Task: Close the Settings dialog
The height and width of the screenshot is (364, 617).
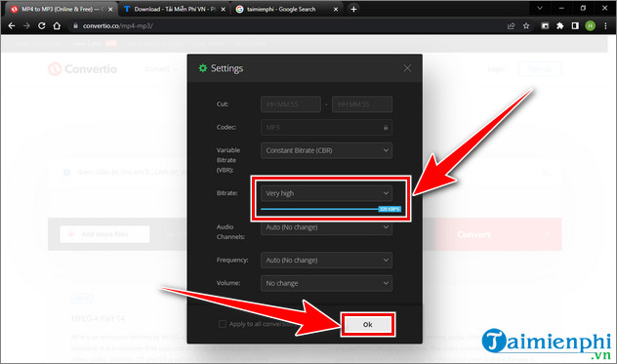Action: tap(407, 68)
